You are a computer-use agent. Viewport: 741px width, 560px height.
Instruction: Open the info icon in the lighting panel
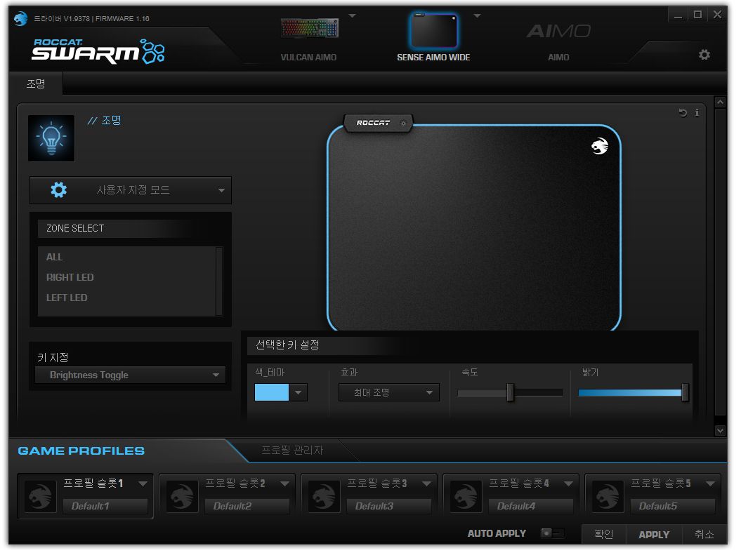point(697,112)
